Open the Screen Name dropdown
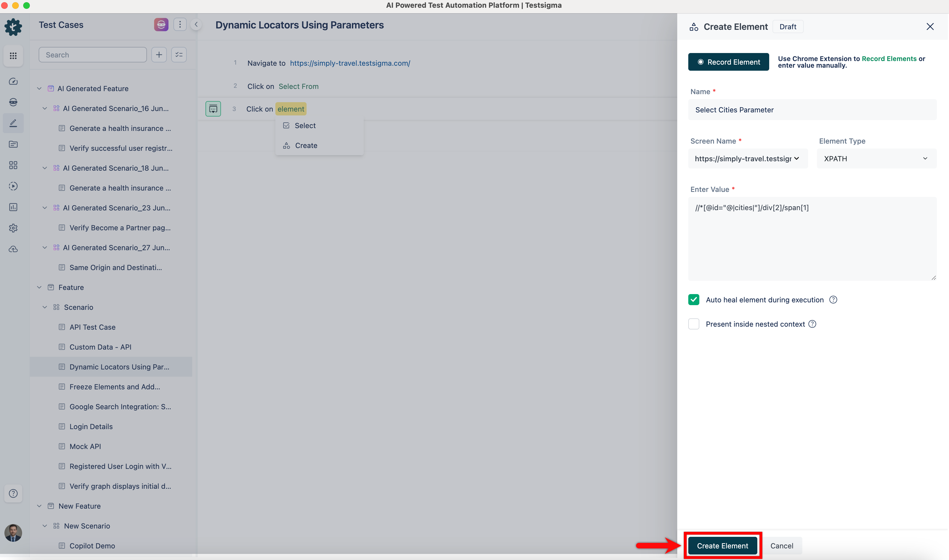The height and width of the screenshot is (560, 949). coord(747,159)
